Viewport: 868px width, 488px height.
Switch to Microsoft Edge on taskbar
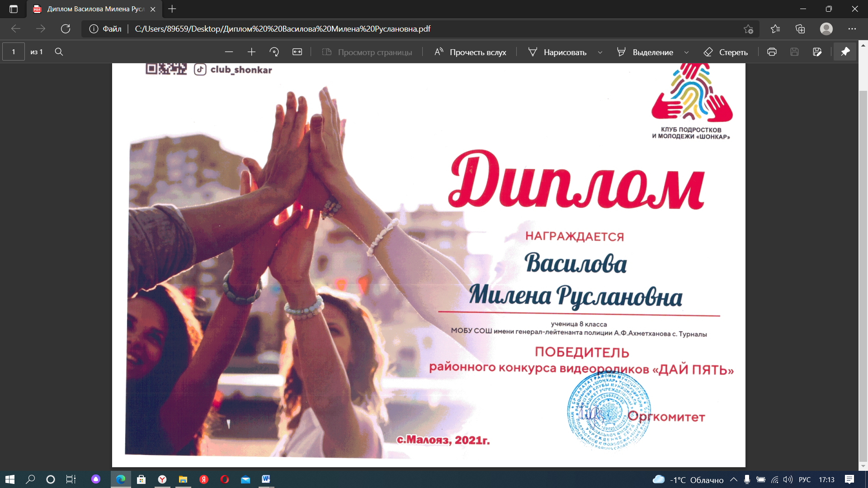[x=121, y=479]
